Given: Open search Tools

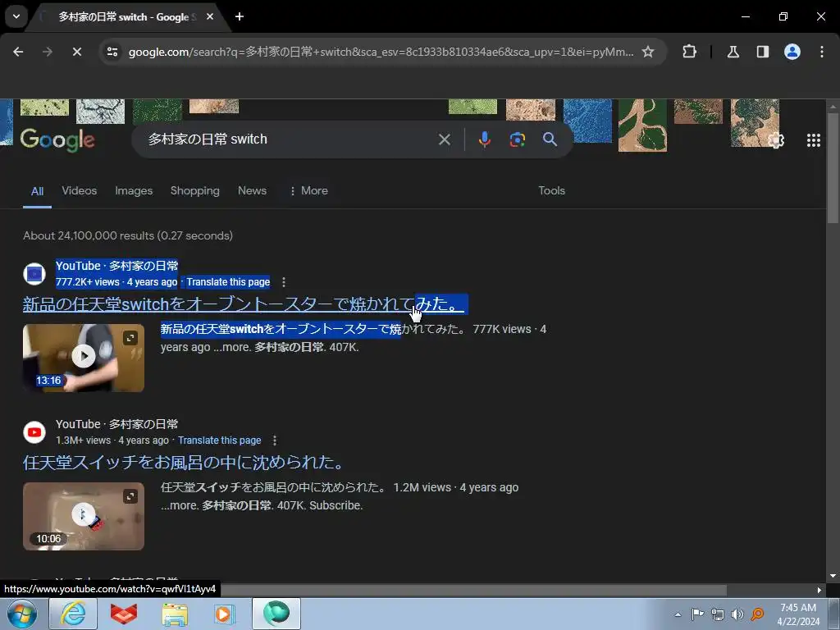Looking at the screenshot, I should point(551,190).
